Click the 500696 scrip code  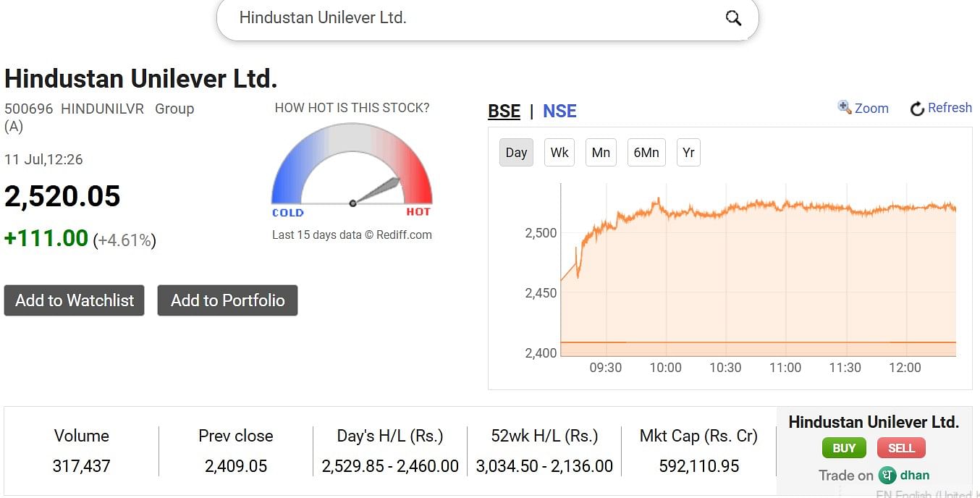[29, 109]
